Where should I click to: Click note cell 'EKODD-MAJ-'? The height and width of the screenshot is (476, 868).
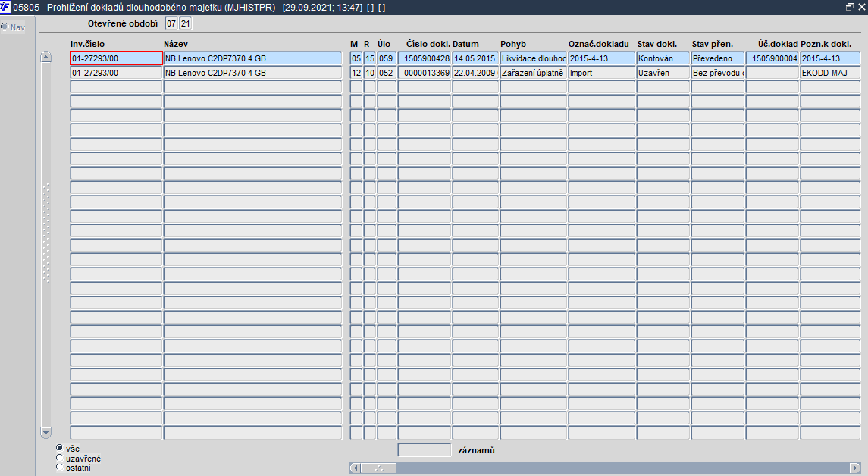830,73
